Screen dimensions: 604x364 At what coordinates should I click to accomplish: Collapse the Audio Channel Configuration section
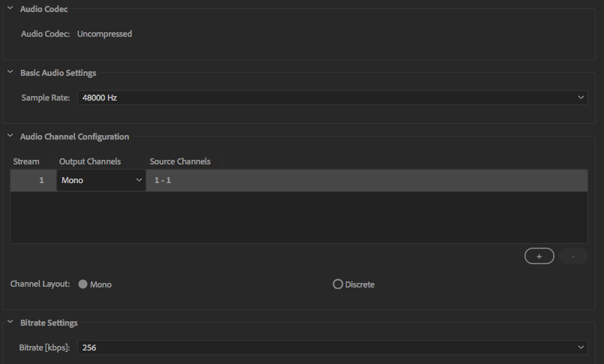pyautogui.click(x=11, y=136)
